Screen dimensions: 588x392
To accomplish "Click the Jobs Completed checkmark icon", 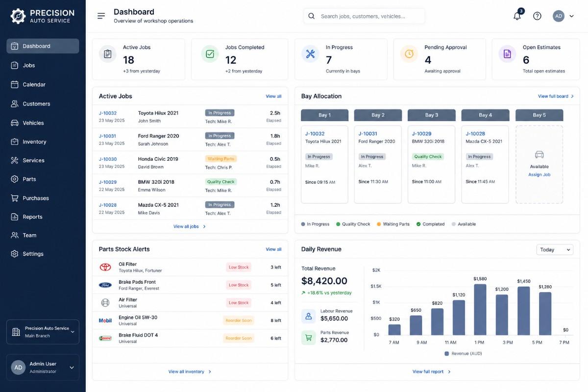I will point(210,54).
